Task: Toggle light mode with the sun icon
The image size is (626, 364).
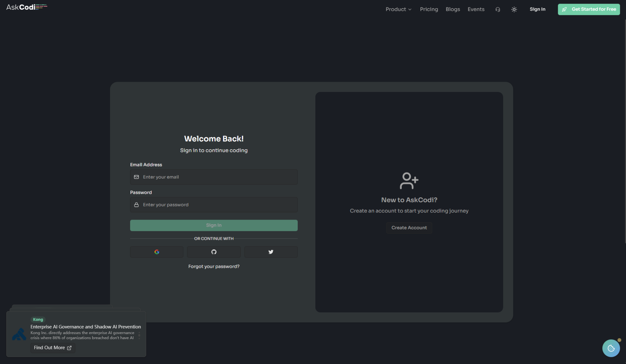Action: tap(514, 9)
